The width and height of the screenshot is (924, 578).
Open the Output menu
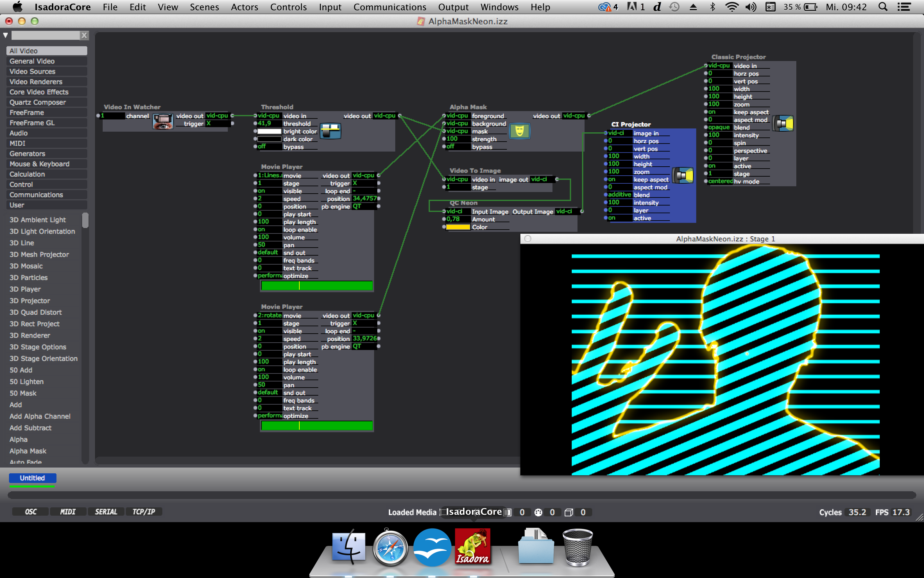[x=453, y=7]
